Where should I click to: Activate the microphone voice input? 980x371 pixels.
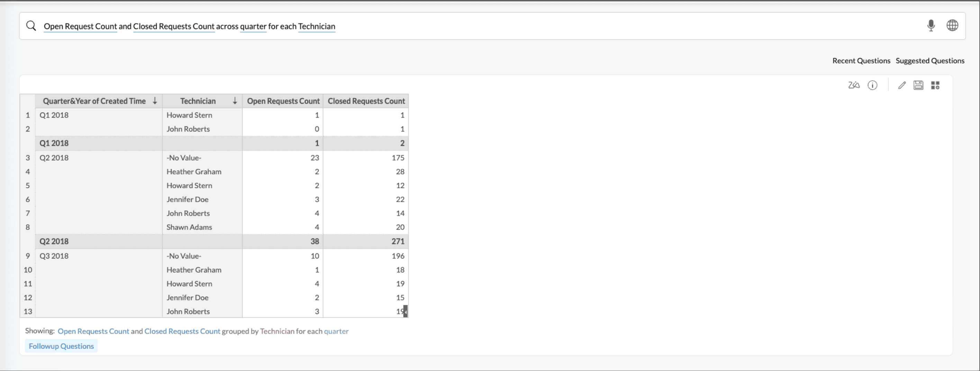931,26
